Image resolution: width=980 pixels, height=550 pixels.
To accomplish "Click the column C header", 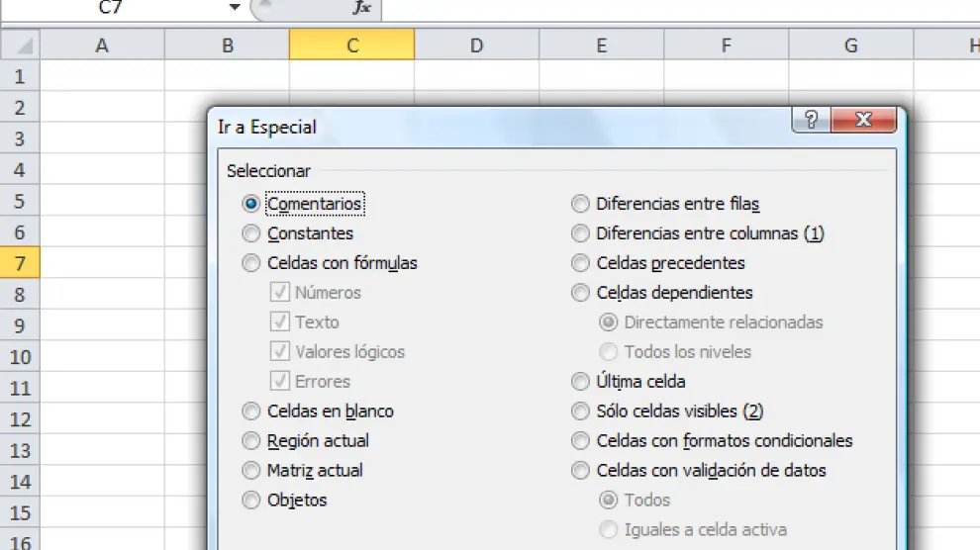I will [351, 46].
